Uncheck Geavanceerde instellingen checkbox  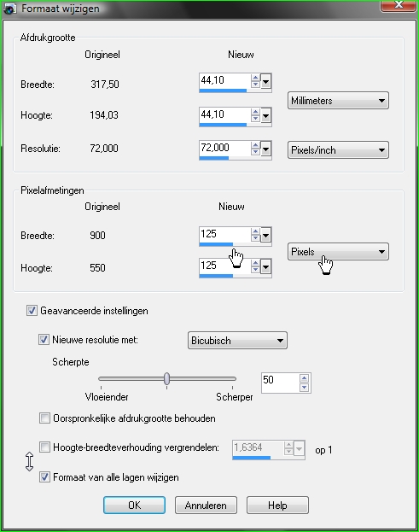pos(32,311)
